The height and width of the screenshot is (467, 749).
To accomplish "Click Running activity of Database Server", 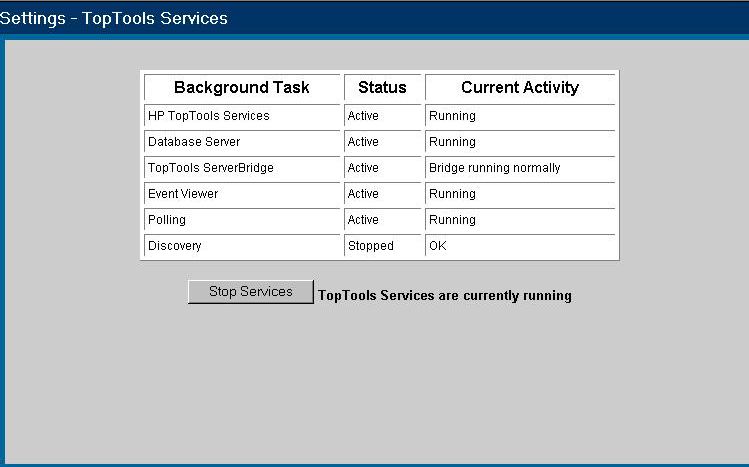I will (x=520, y=142).
